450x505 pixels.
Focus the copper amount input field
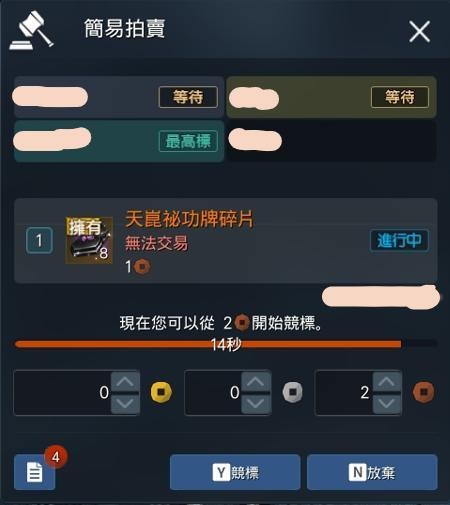tap(344, 393)
